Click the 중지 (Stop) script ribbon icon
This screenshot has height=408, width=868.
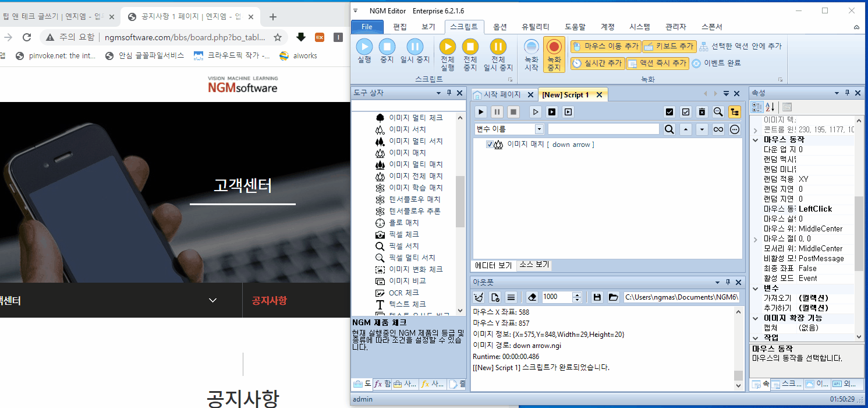pyautogui.click(x=387, y=47)
